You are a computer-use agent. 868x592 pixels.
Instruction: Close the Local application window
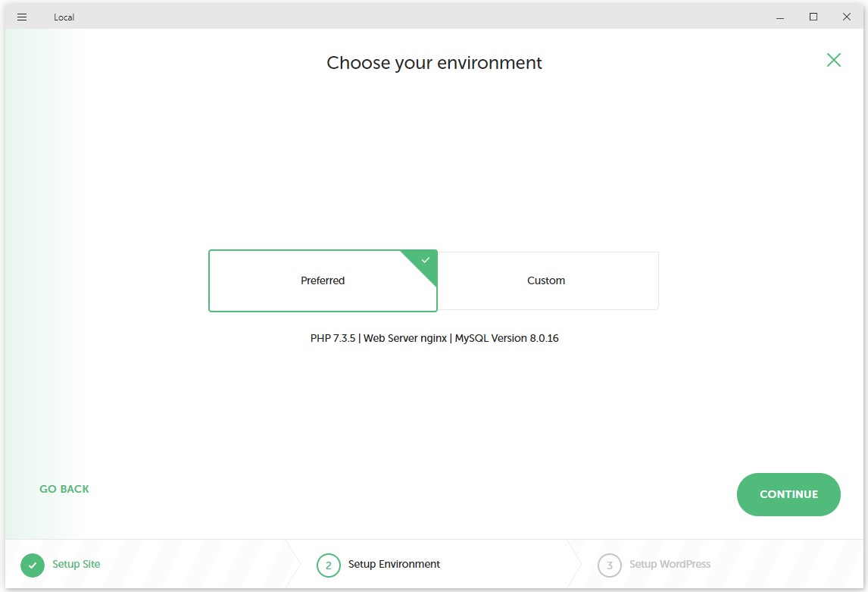tap(847, 17)
